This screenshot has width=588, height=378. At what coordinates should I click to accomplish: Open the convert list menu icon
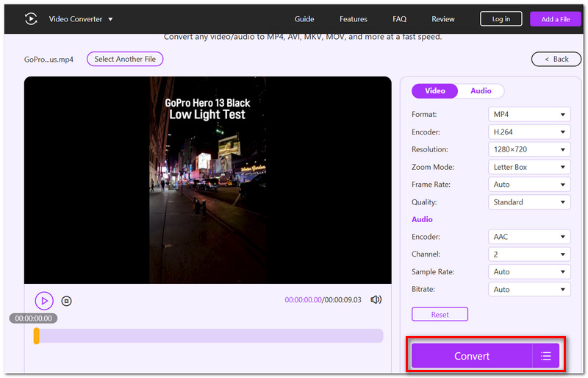pyautogui.click(x=545, y=356)
